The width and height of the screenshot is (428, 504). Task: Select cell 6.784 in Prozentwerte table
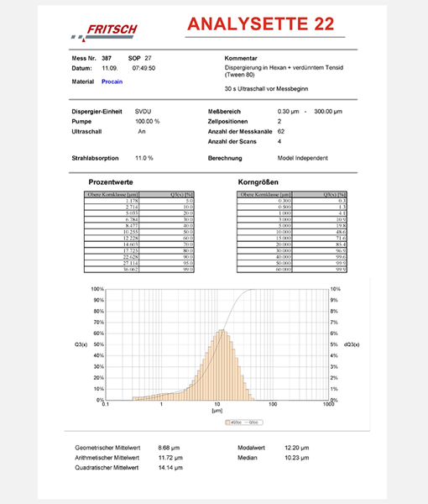click(112, 219)
